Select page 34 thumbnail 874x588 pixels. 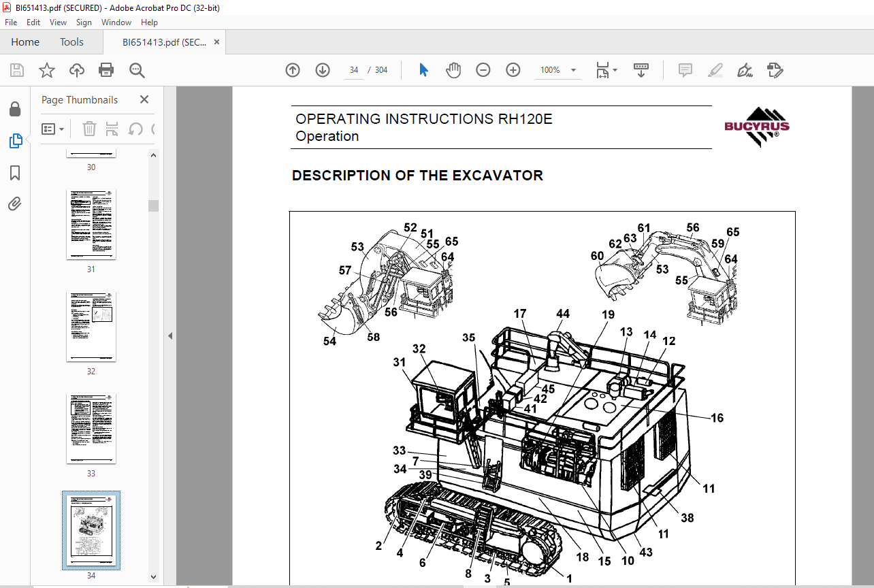coord(91,530)
